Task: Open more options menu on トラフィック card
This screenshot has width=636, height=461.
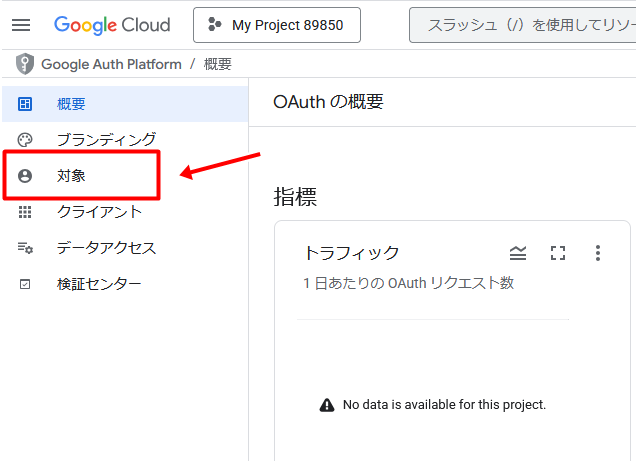Action: (598, 253)
